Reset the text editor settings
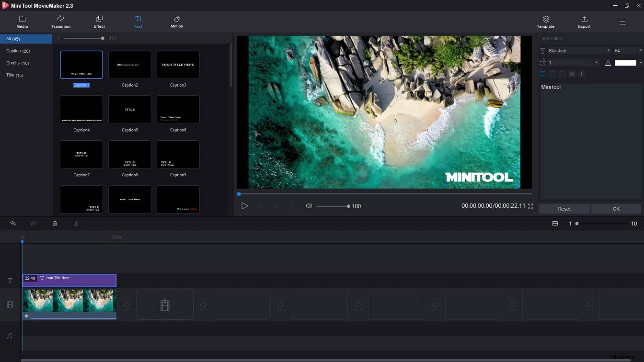This screenshot has width=644, height=362. coord(564,209)
